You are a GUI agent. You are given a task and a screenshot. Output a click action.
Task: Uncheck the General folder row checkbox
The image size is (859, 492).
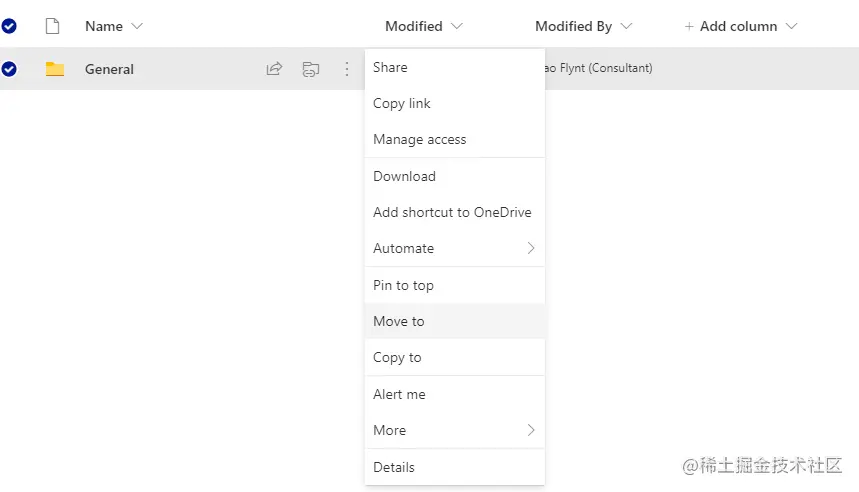pyautogui.click(x=9, y=69)
